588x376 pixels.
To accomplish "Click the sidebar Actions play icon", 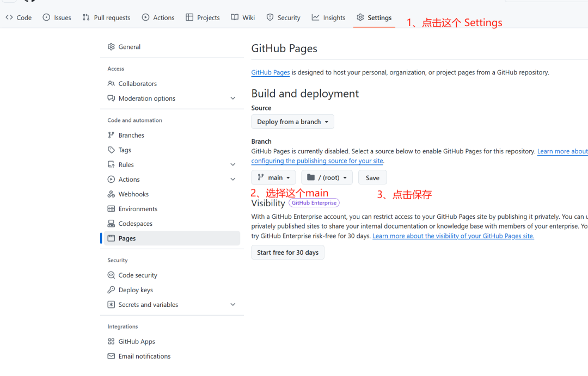I will (111, 179).
